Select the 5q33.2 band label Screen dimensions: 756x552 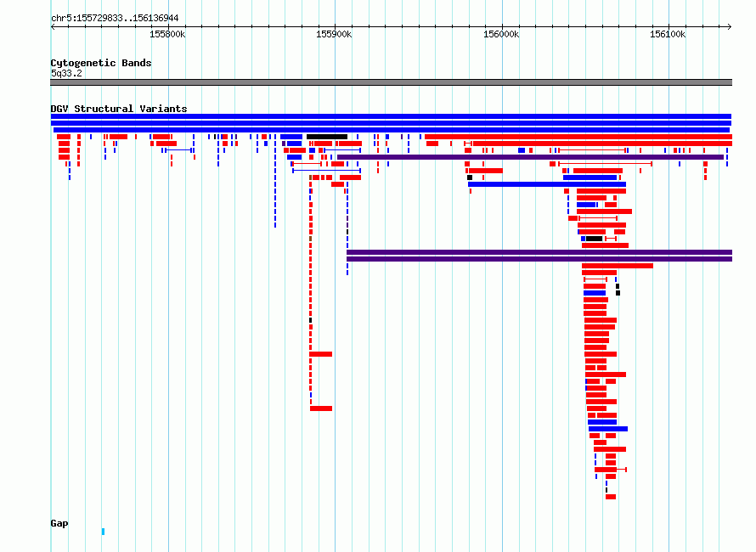(66, 73)
